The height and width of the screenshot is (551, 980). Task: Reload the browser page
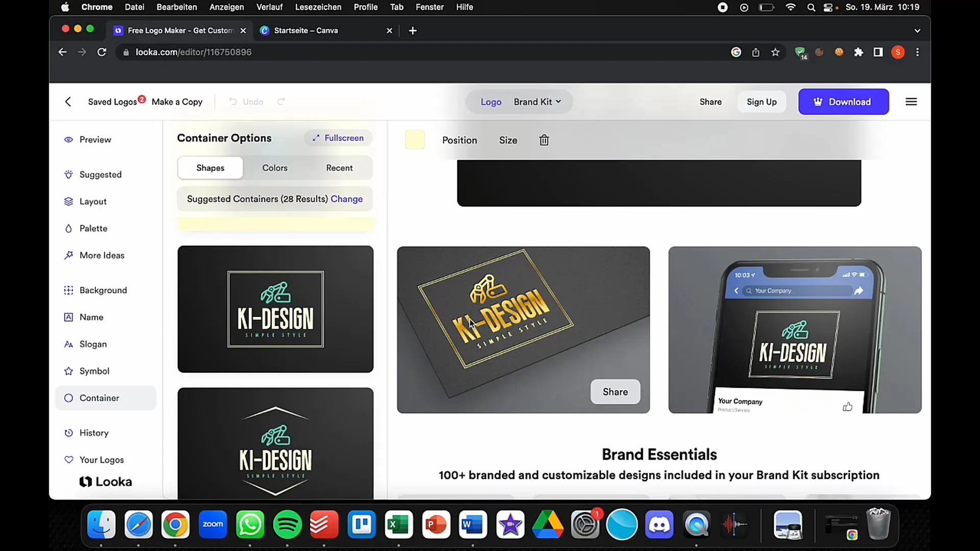tap(102, 52)
